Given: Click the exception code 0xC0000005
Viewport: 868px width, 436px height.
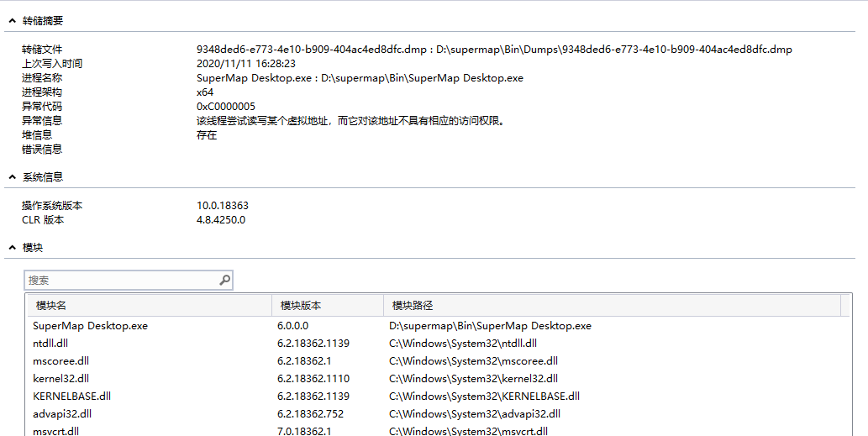Looking at the screenshot, I should tap(226, 107).
